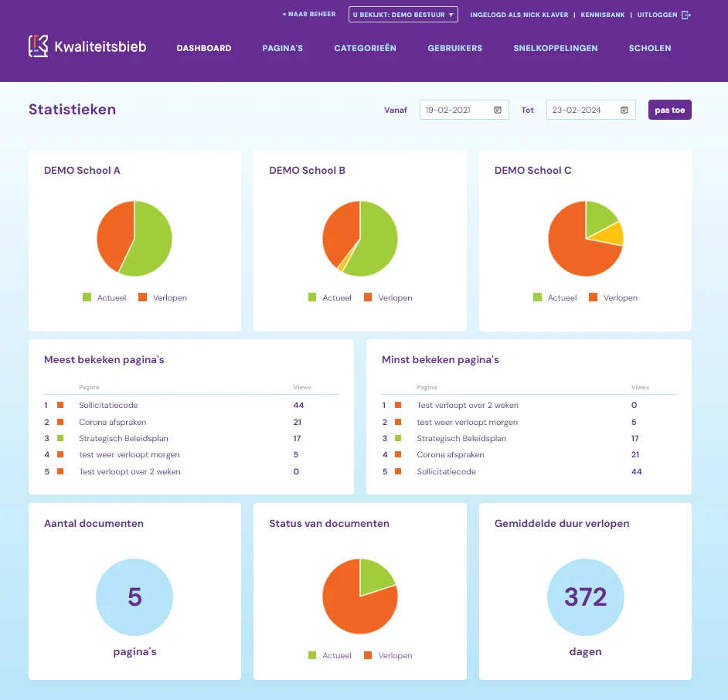Image resolution: width=728 pixels, height=700 pixels.
Task: Click the views value 44 in Meest bekeken
Action: (298, 405)
